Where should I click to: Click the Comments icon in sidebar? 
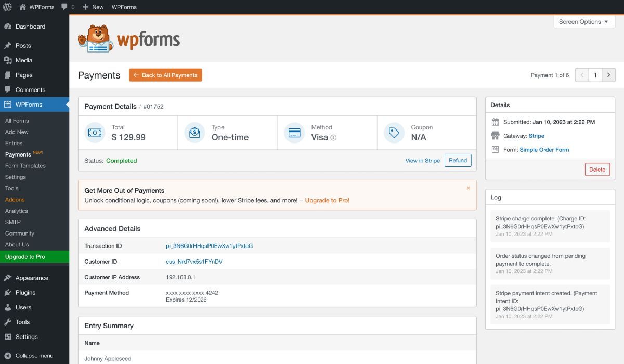8,89
